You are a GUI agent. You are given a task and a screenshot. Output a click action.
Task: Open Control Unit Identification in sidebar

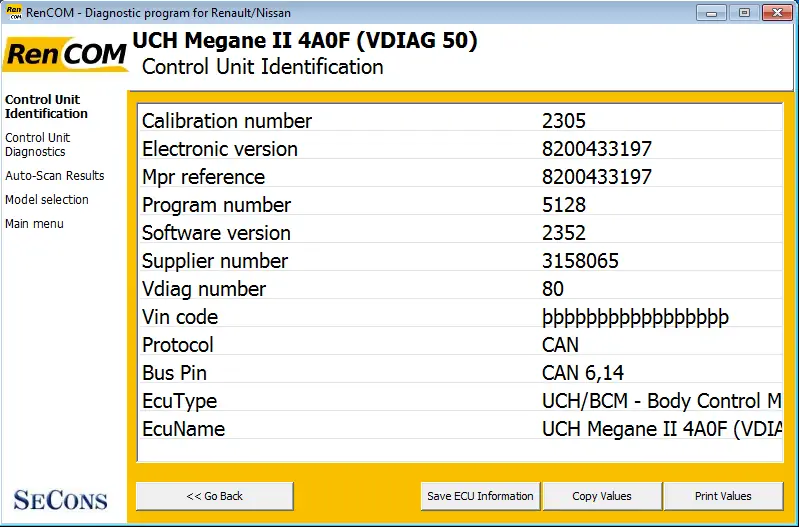pos(46,107)
